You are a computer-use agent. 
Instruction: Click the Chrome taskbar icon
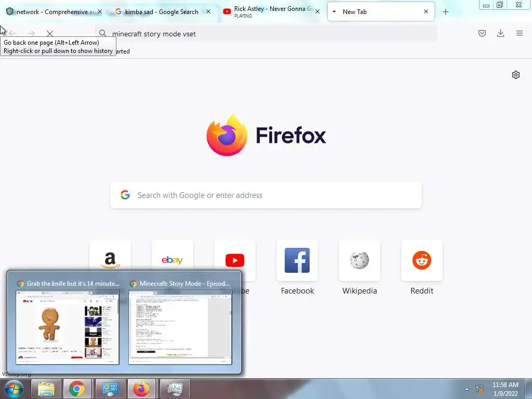[x=77, y=389]
